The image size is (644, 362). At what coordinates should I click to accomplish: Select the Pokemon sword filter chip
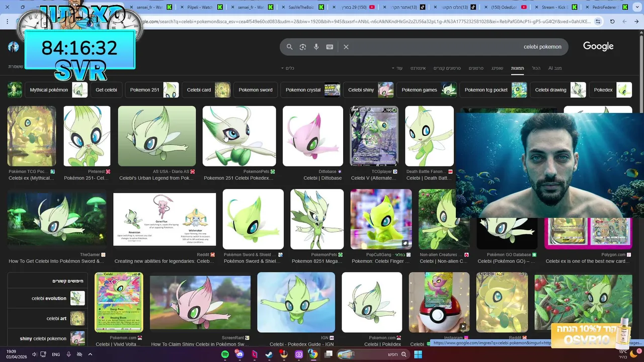256,90
